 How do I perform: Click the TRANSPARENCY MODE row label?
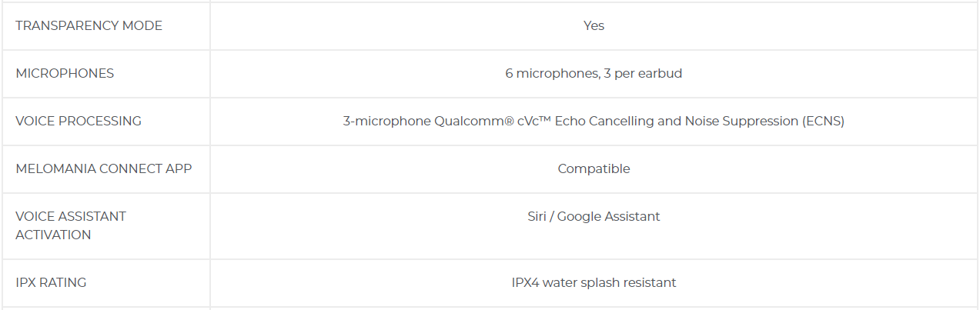pos(89,25)
